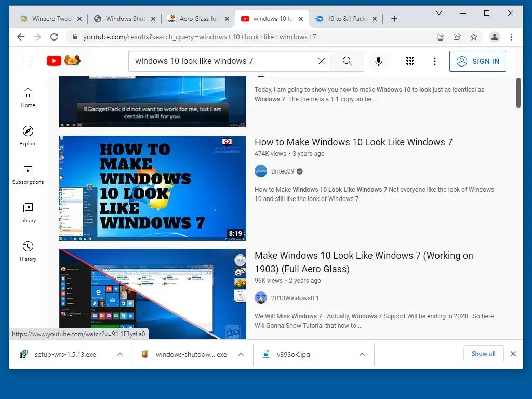This screenshot has width=532, height=399.
Task: Click description starting 'We Will Miss Windows 7'
Action: coord(374,321)
